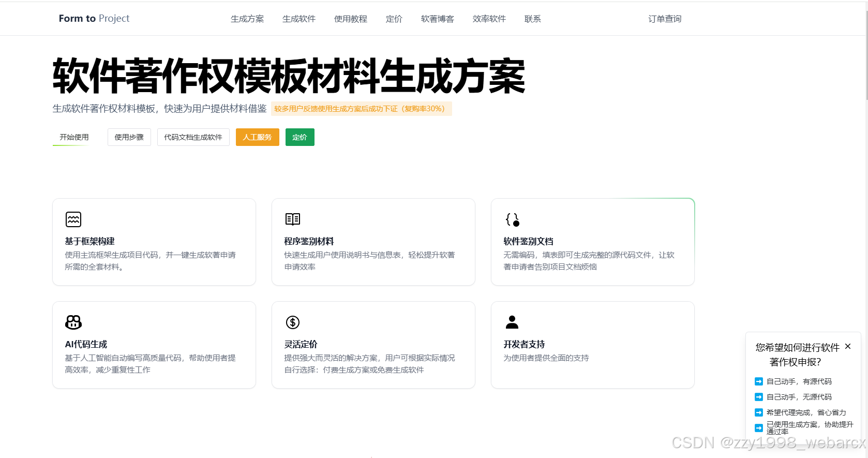The height and width of the screenshot is (458, 868).
Task: Click the arrow icon beside 自己动手，有源代码
Action: (759, 381)
